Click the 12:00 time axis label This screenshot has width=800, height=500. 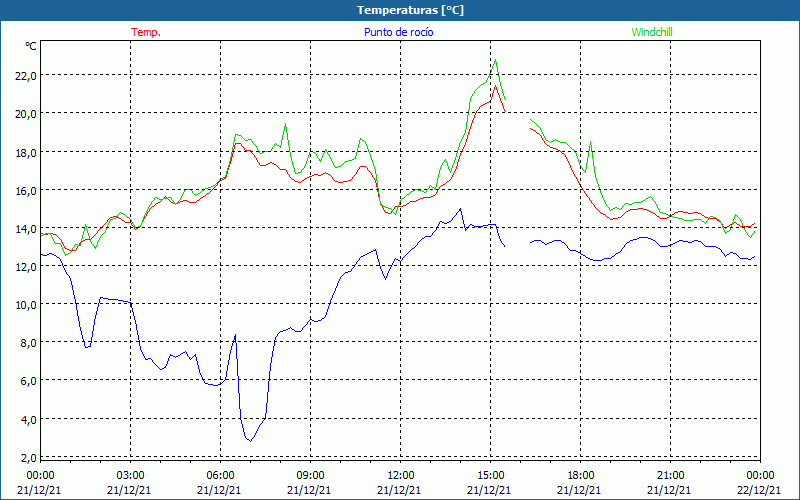pyautogui.click(x=400, y=475)
